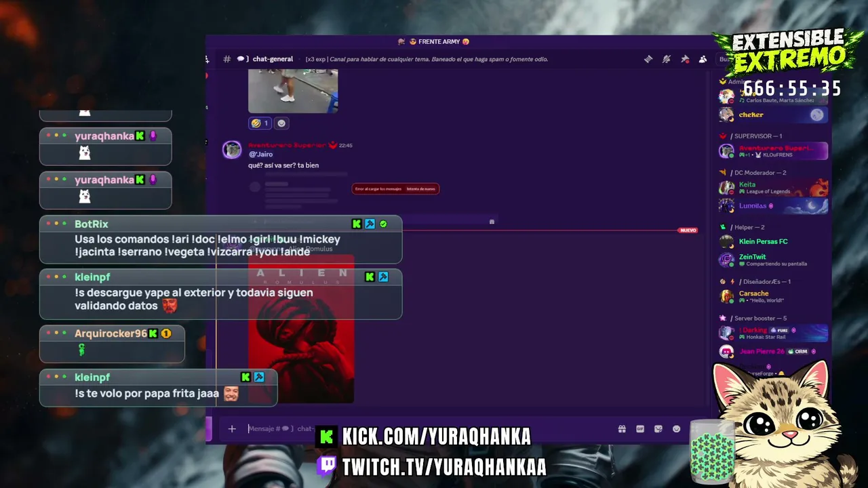The height and width of the screenshot is (488, 868).
Task: Open the emoji picker in the message bar
Action: [676, 429]
